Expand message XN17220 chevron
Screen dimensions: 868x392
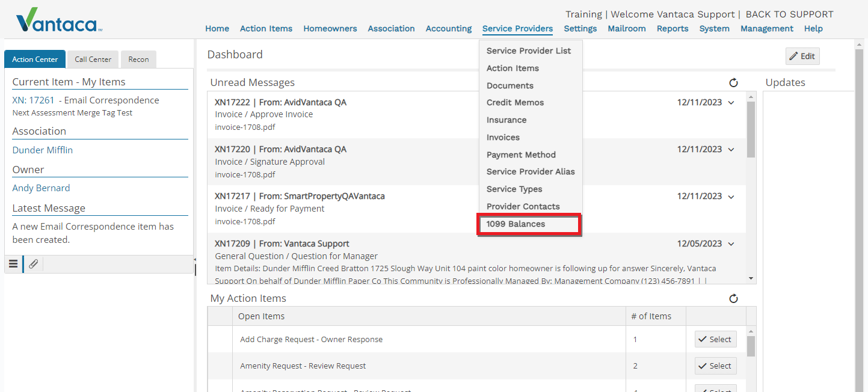731,150
